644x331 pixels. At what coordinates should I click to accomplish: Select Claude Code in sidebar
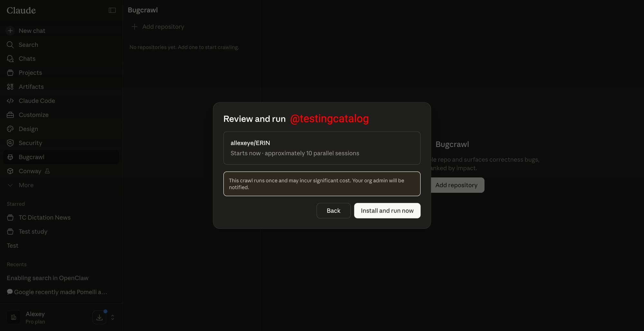click(x=61, y=101)
